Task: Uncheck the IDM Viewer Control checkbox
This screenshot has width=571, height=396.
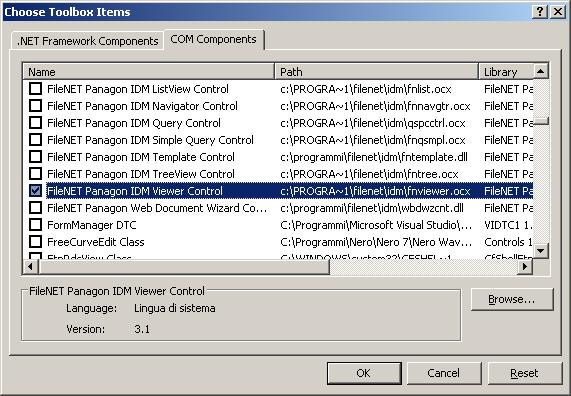Action: 35,191
